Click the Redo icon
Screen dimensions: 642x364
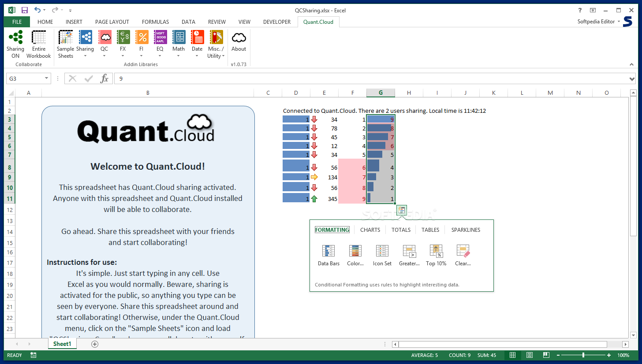click(55, 10)
